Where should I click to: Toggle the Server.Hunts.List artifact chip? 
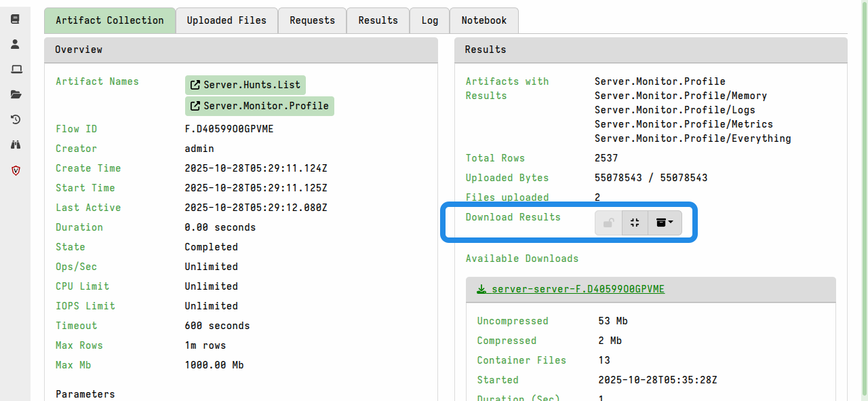click(245, 85)
